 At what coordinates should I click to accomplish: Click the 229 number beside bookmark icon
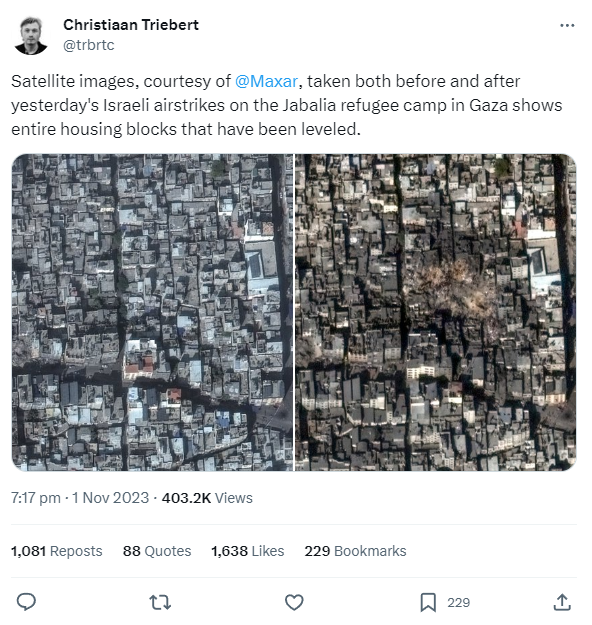coord(458,602)
